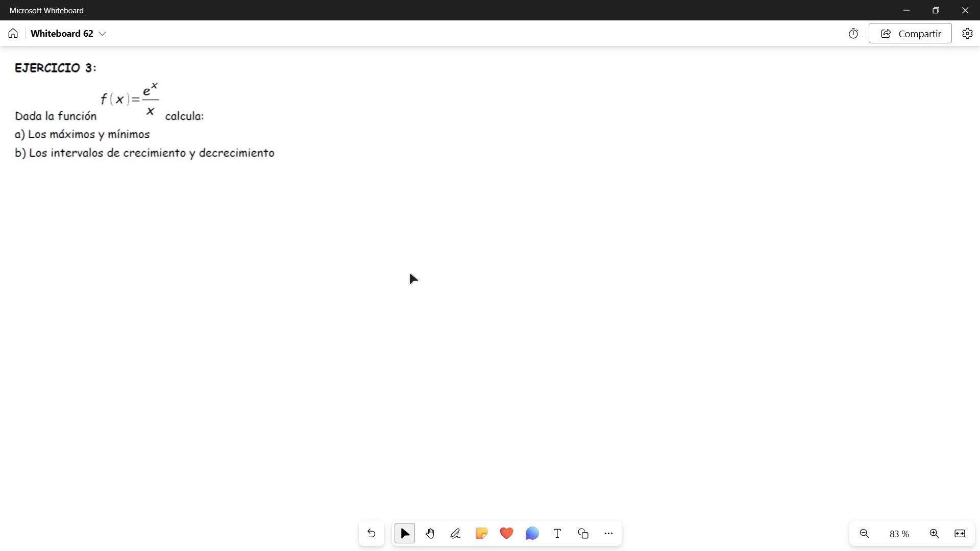This screenshot has height=551, width=980.
Task: Open the timer tool
Action: coord(853,34)
